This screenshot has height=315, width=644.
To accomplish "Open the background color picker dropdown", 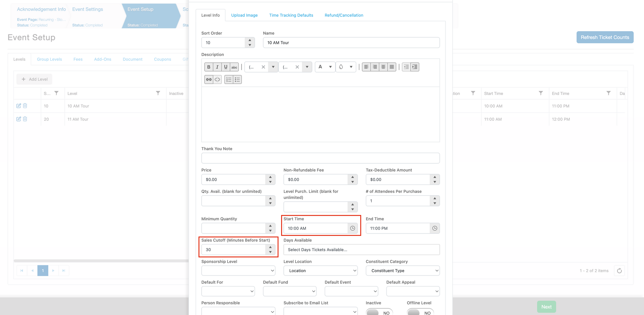I will (351, 67).
